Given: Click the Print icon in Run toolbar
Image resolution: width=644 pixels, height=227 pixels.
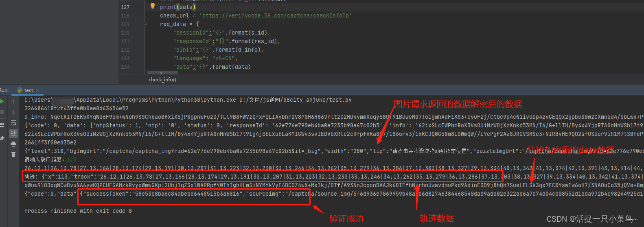Looking at the screenshot, I should [x=13, y=144].
